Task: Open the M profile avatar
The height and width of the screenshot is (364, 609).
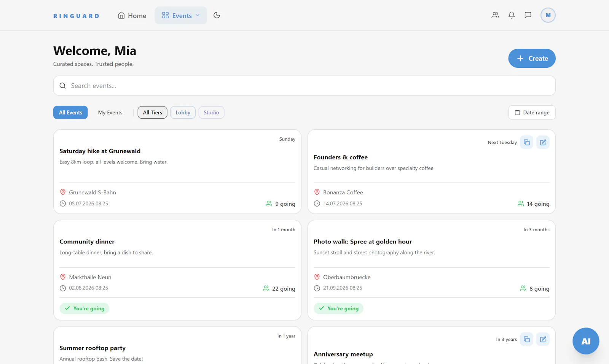Action: (x=548, y=15)
